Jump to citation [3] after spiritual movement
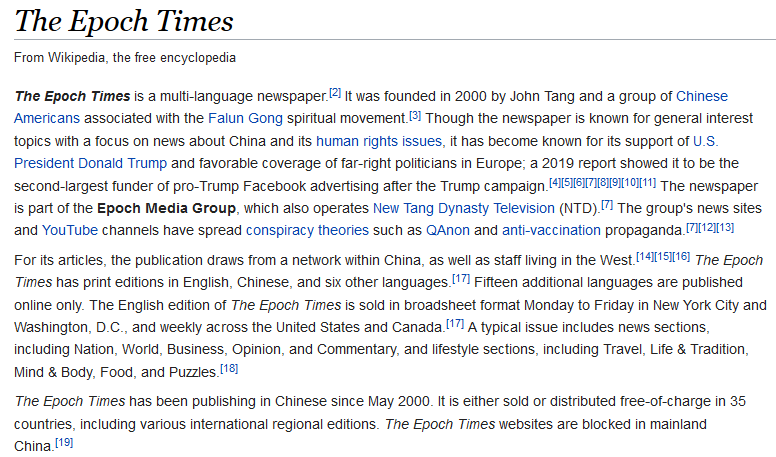776x457 pixels. coord(415,115)
